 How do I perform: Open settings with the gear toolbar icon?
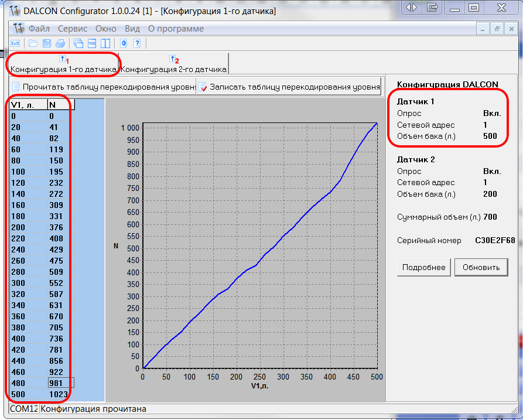(x=124, y=43)
